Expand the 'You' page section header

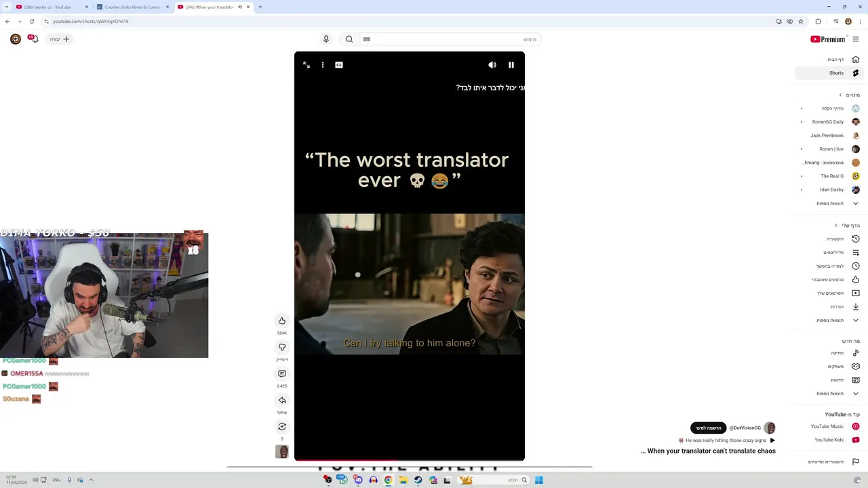tap(847, 226)
